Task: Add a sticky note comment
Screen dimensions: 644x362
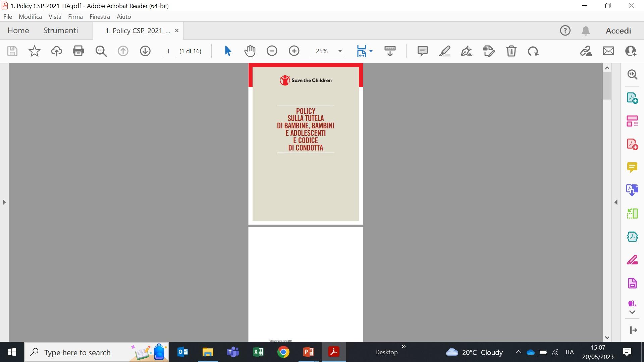Action: [422, 51]
